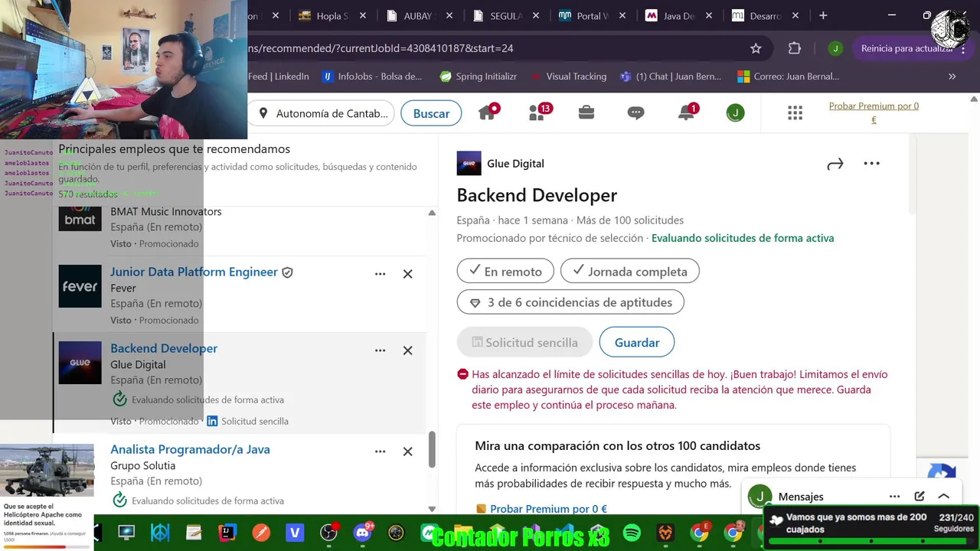Select the Jornada completa chip
This screenshot has height=551, width=980.
click(x=629, y=271)
